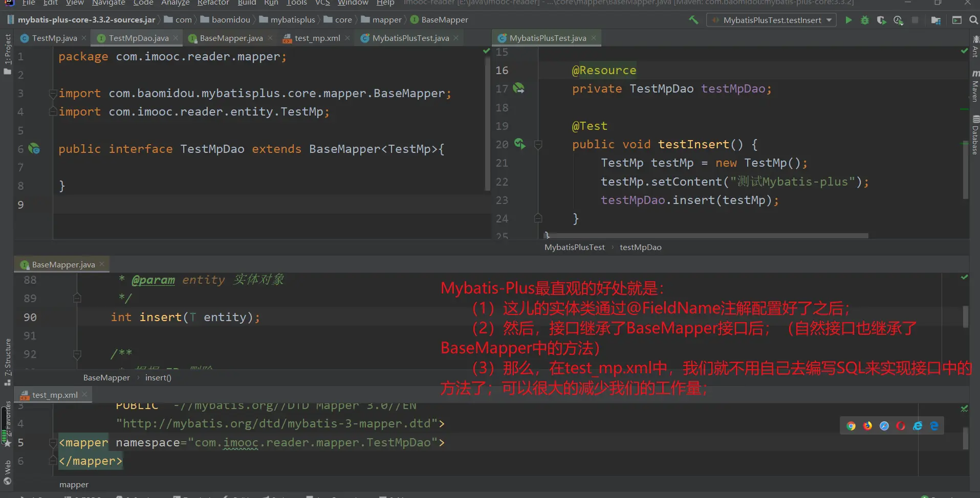Fold the mapper tag in test_mp.xml

tap(53, 443)
